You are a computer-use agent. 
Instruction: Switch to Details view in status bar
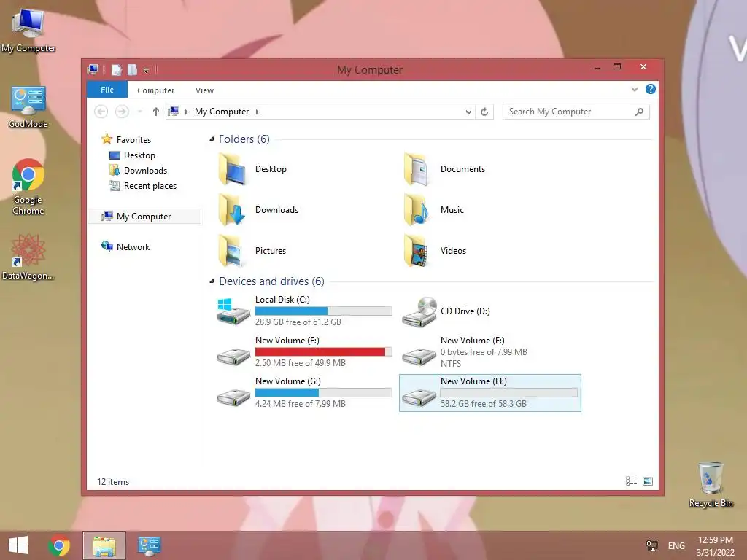(x=631, y=481)
